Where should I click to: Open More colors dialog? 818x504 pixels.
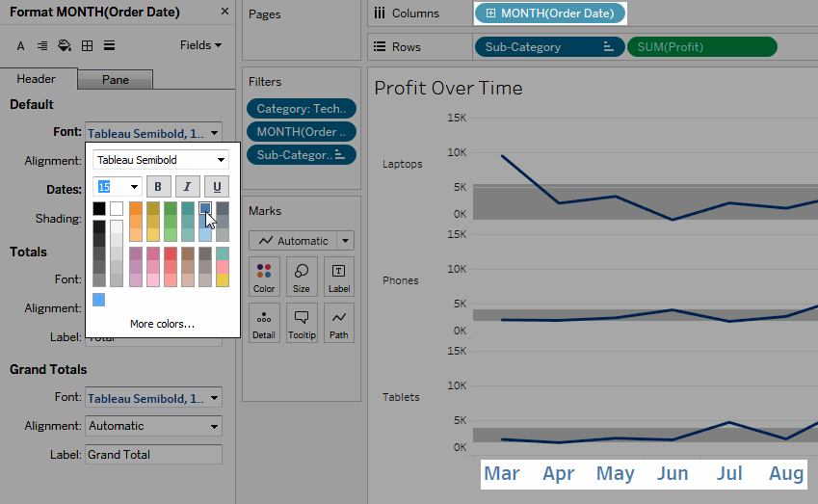click(x=162, y=324)
